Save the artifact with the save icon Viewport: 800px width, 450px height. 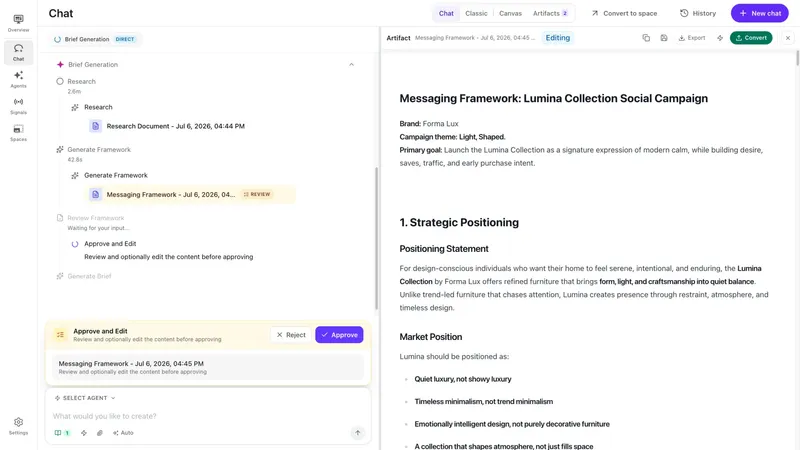(x=664, y=38)
